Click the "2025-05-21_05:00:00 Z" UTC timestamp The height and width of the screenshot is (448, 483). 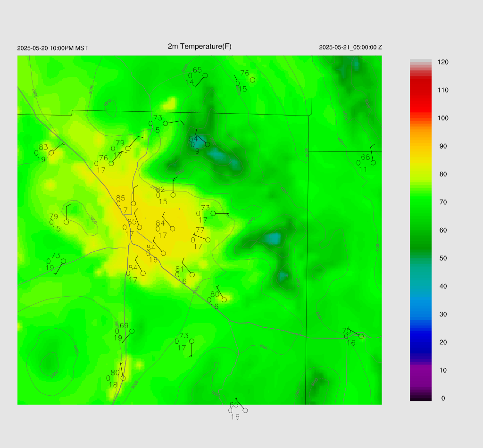coord(350,48)
